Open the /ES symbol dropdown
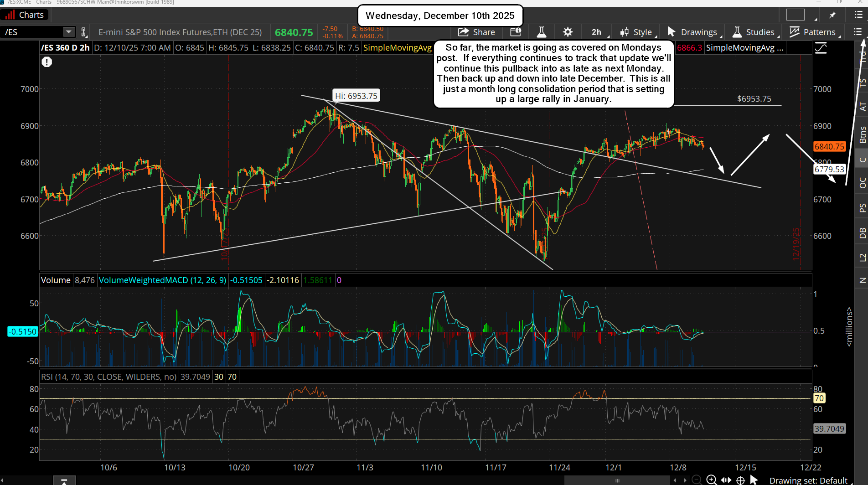 pyautogui.click(x=69, y=32)
